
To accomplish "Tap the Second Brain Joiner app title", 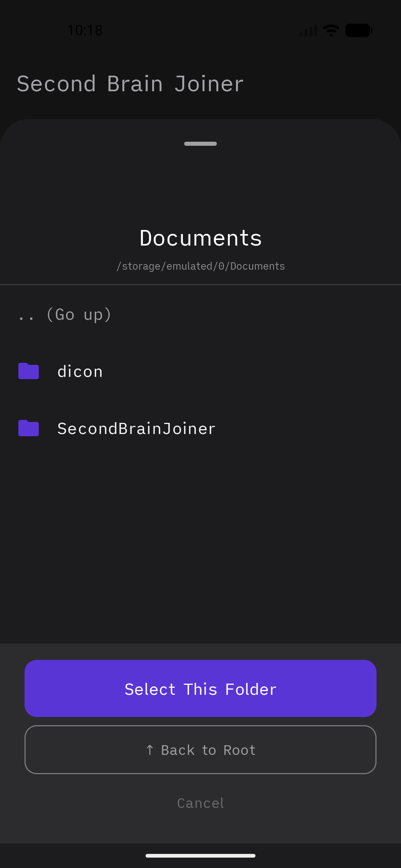I will [x=130, y=83].
